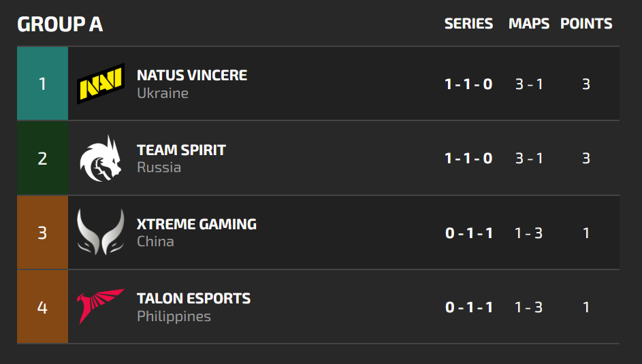The height and width of the screenshot is (364, 642).
Task: Click the brown rank 3 position box
Action: coord(42,233)
